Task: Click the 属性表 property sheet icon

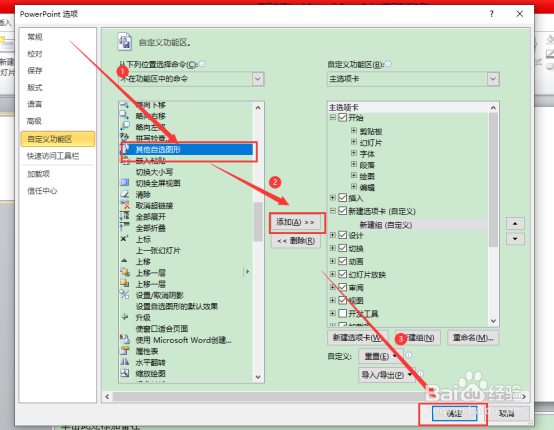Action: [124, 351]
